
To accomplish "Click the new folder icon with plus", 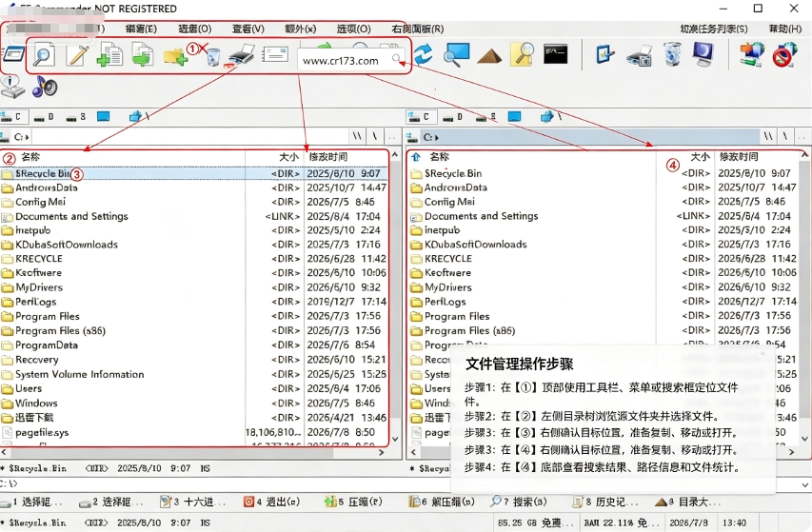I will (x=174, y=56).
